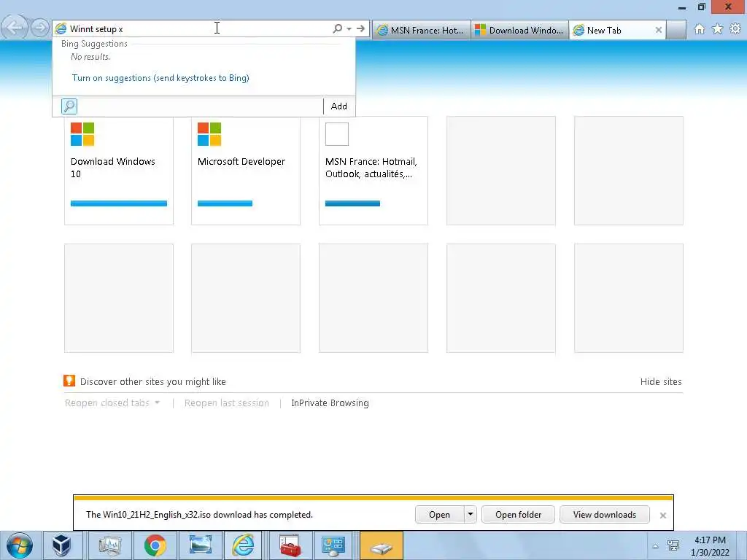Click Hide sites link
The height and width of the screenshot is (560, 747).
(x=661, y=381)
